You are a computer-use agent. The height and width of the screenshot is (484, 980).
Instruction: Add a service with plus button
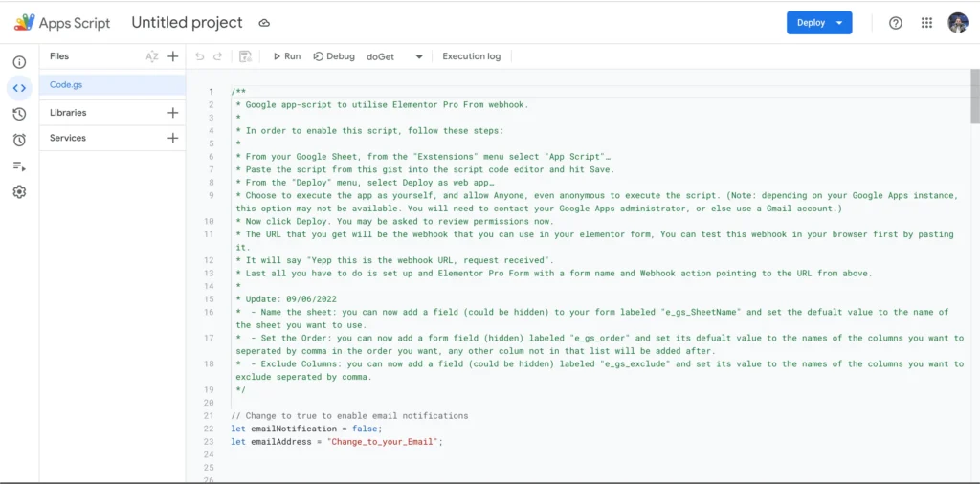click(173, 138)
